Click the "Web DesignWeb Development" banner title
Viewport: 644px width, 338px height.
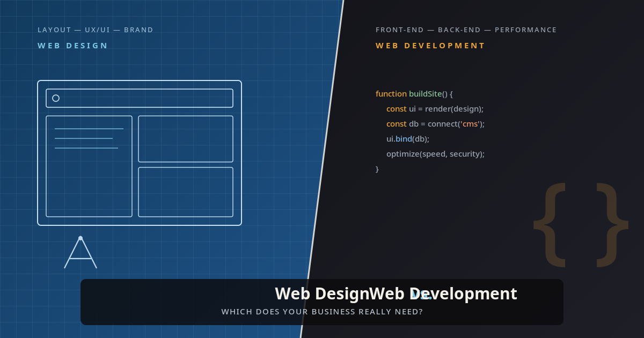click(x=396, y=293)
